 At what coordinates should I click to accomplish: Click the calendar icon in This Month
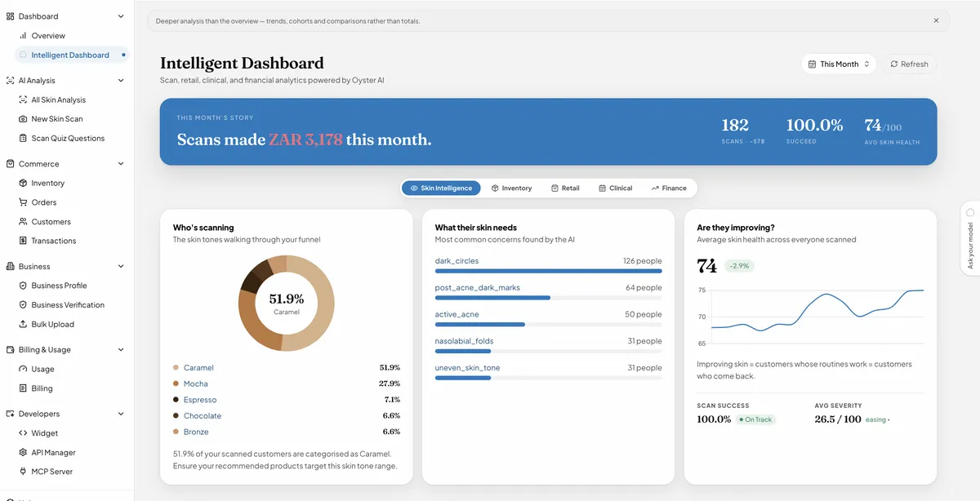[812, 64]
